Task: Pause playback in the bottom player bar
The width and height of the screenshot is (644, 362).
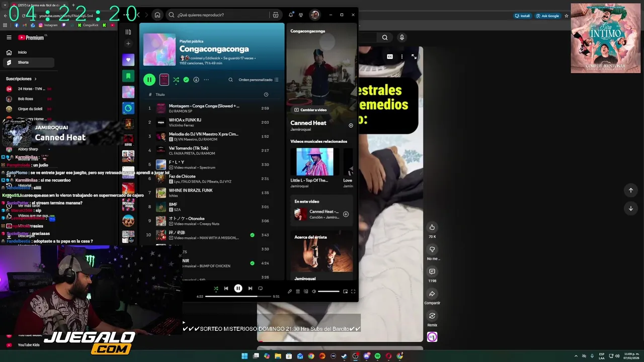Action: tap(238, 289)
